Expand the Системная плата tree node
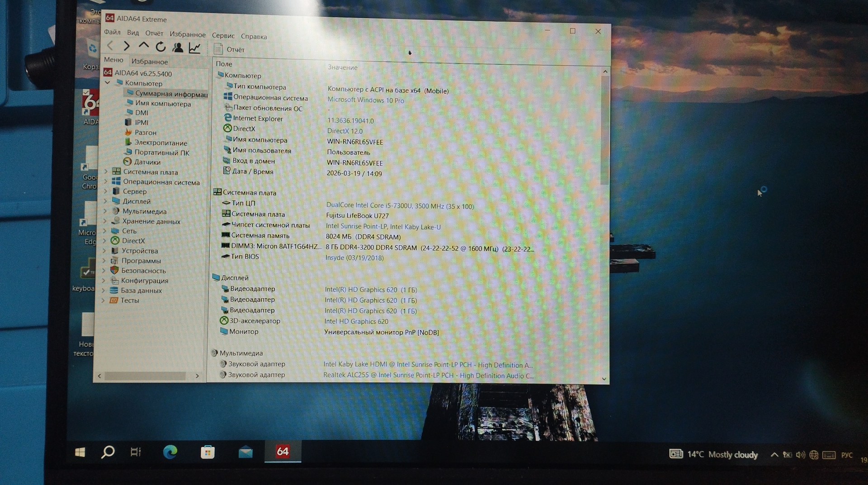 (106, 172)
